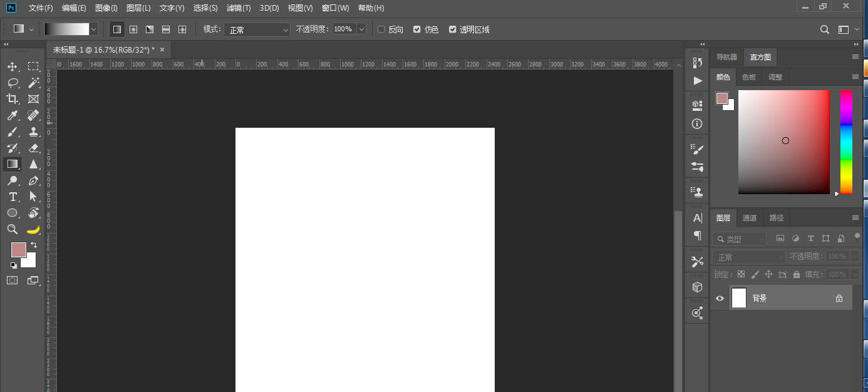
Task: Select the Eyedropper tool
Action: 13,115
